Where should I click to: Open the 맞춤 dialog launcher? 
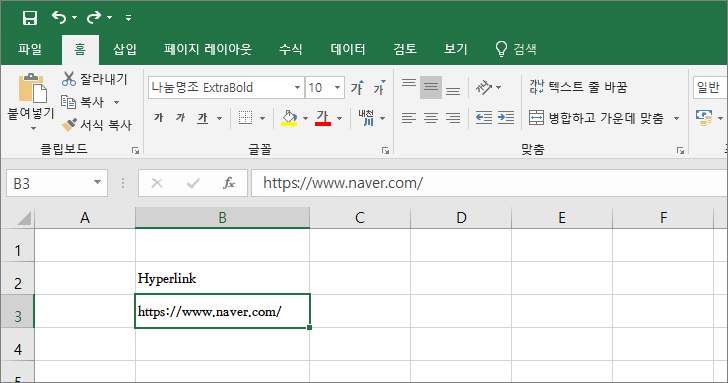pos(680,150)
